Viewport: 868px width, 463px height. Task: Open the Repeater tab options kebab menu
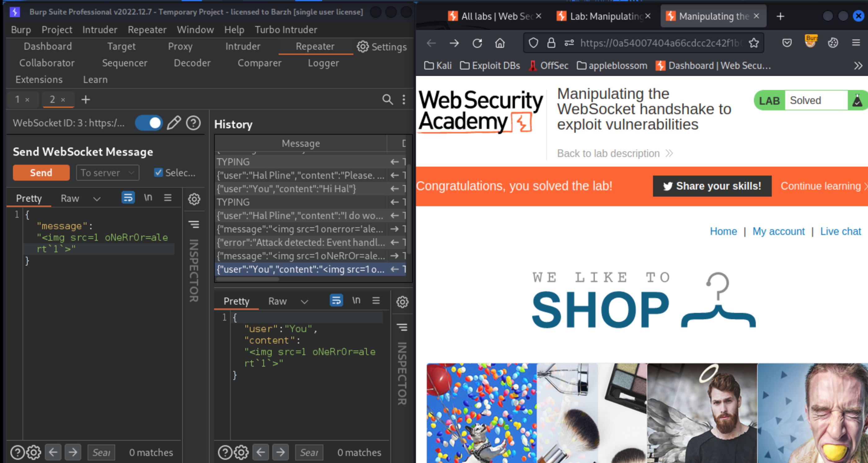404,100
